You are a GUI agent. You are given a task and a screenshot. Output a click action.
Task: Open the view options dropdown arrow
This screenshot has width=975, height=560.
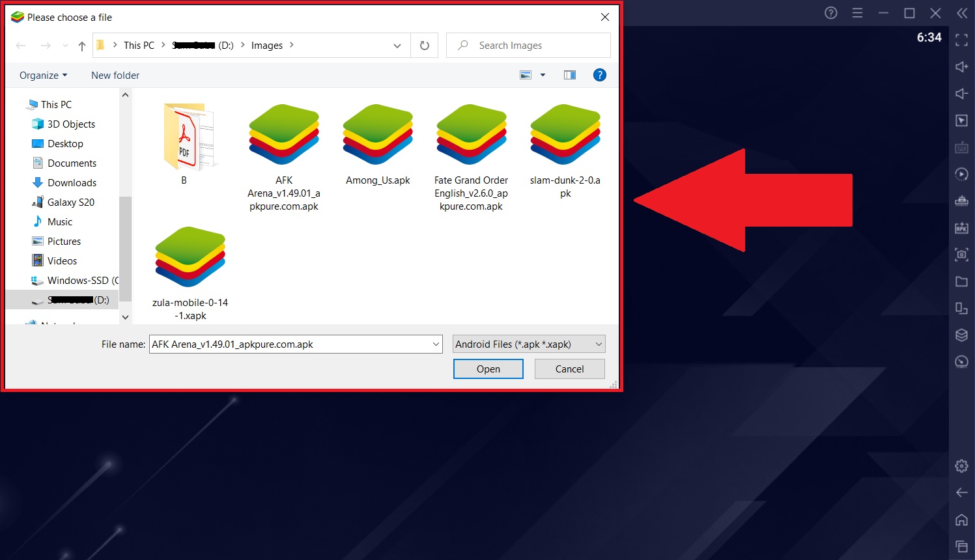[x=543, y=75]
